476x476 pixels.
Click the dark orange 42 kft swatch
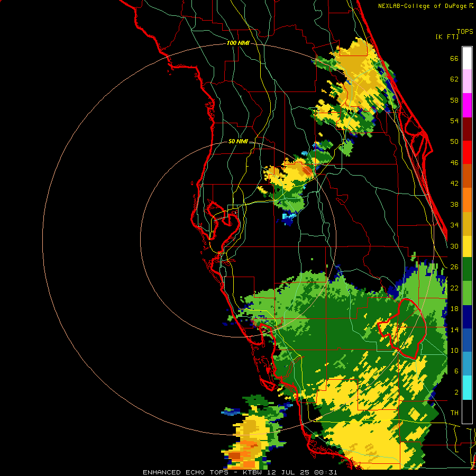tap(467, 176)
